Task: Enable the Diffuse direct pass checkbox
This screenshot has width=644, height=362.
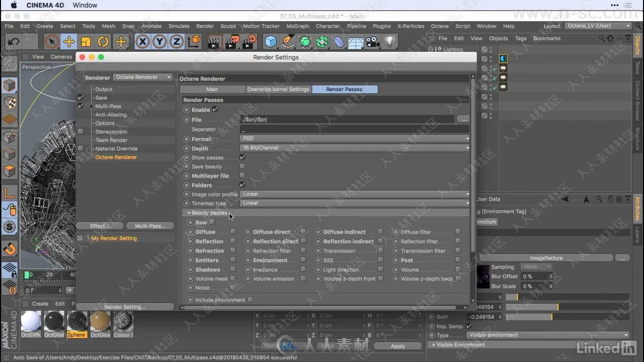Action: [303, 231]
